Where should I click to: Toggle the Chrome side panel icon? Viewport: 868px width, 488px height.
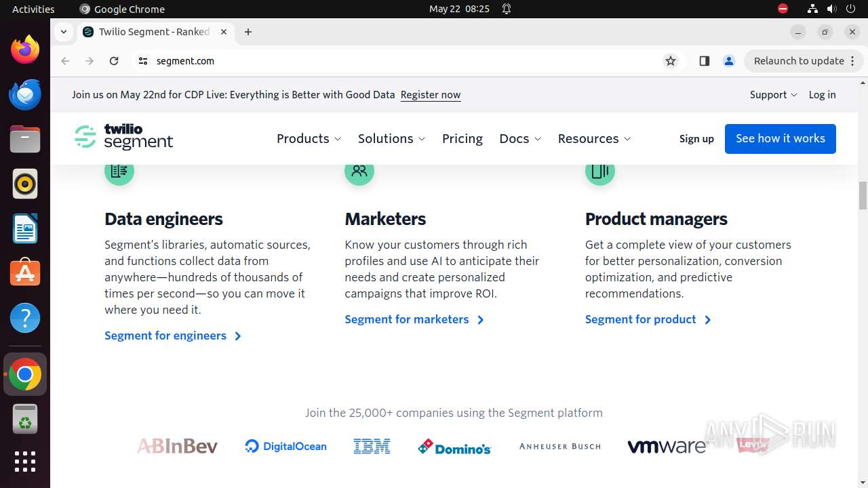coord(704,61)
